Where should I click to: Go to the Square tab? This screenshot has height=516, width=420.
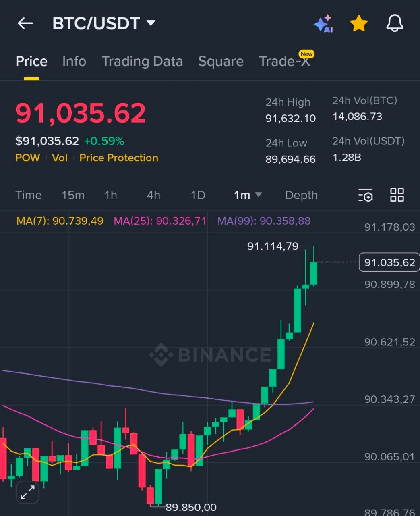(x=221, y=61)
